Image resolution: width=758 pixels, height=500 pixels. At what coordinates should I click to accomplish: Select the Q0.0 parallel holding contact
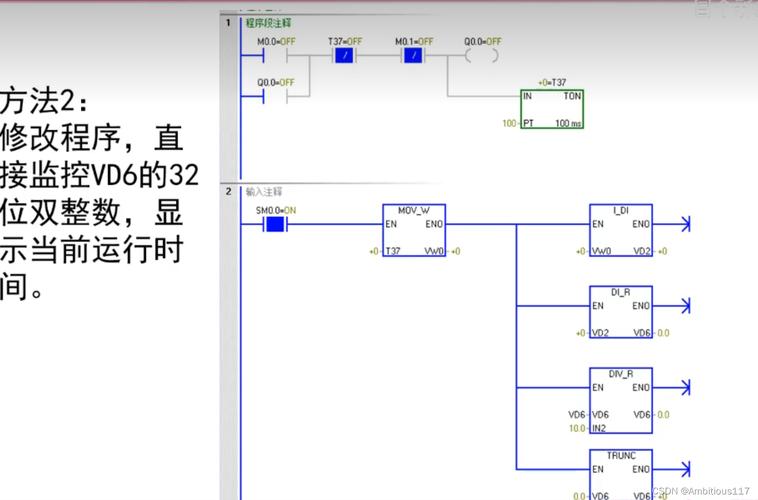pos(275,97)
